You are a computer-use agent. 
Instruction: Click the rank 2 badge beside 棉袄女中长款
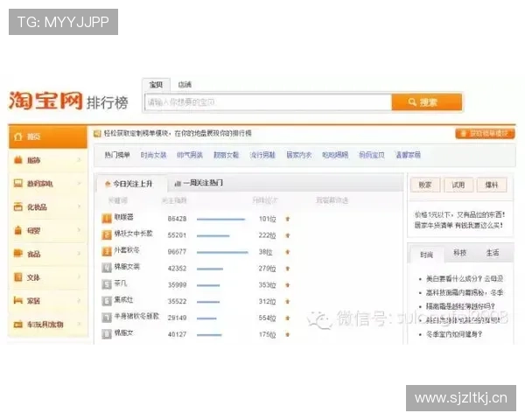107,235
